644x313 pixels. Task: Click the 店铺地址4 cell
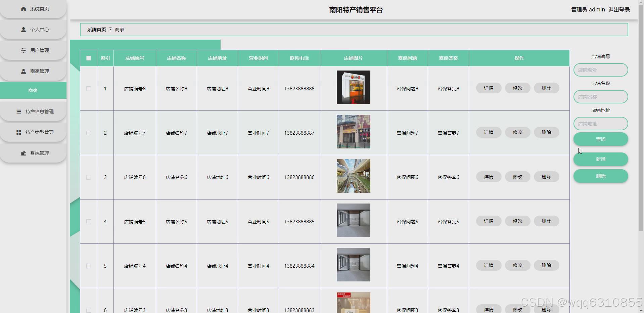pyautogui.click(x=218, y=266)
